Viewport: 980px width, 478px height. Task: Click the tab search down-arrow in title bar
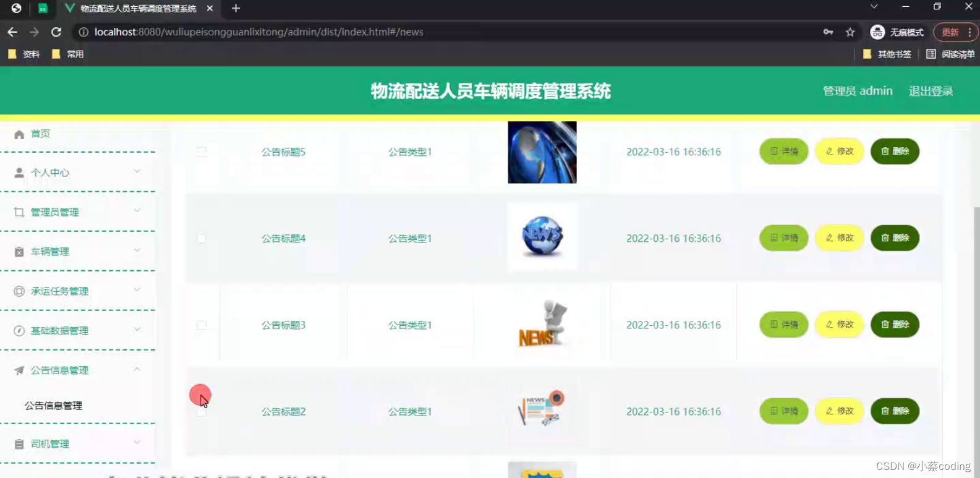tap(874, 7)
